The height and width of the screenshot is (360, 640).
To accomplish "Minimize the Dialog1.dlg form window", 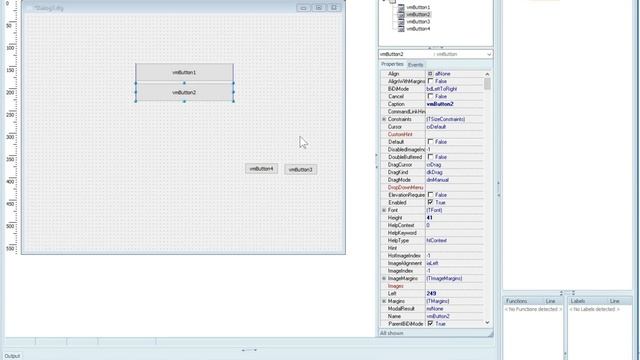I will (x=303, y=8).
